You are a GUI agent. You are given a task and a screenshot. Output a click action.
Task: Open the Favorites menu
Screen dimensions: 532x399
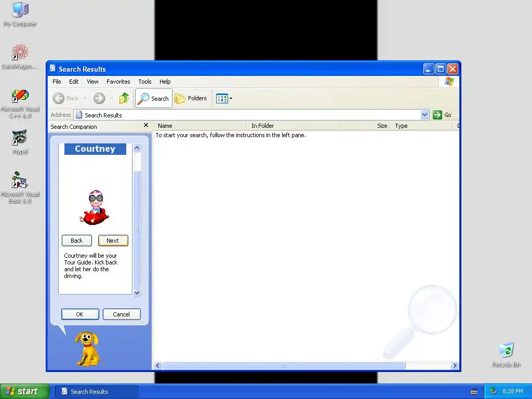[x=118, y=82]
